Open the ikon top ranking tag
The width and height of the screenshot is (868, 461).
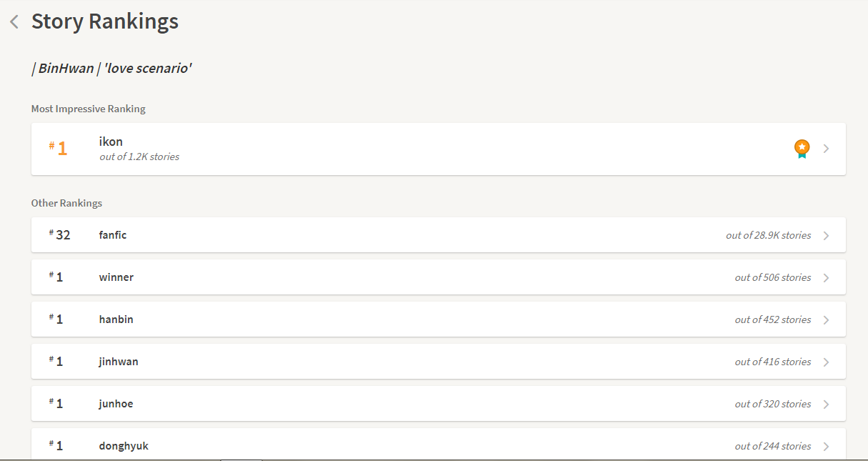pyautogui.click(x=111, y=142)
